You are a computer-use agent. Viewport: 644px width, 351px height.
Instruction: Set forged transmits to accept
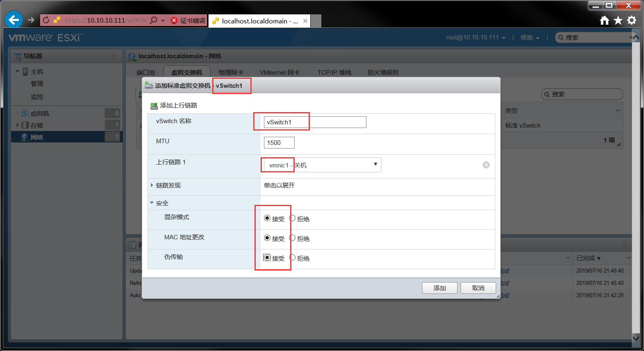click(x=267, y=257)
